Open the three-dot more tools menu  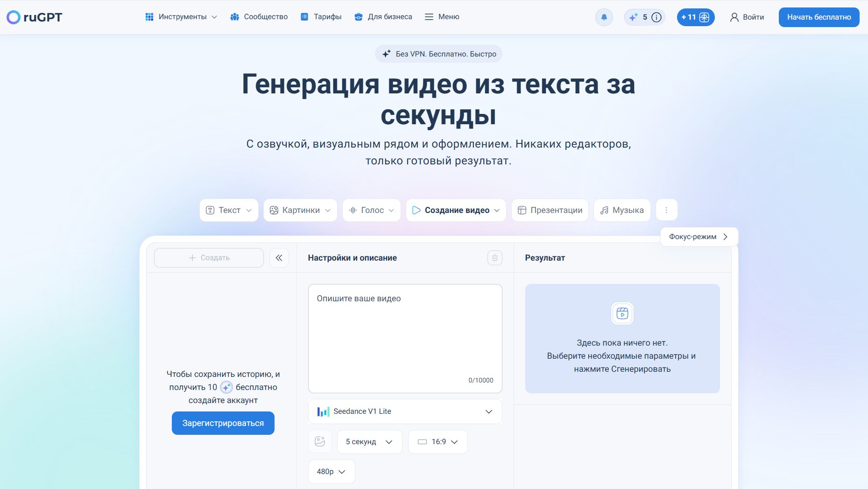pos(666,210)
